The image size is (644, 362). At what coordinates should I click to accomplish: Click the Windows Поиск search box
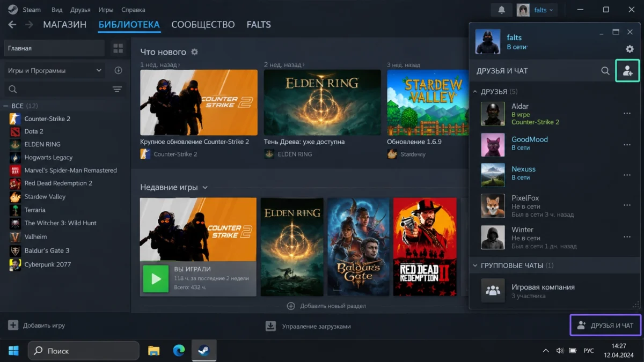pyautogui.click(x=84, y=351)
